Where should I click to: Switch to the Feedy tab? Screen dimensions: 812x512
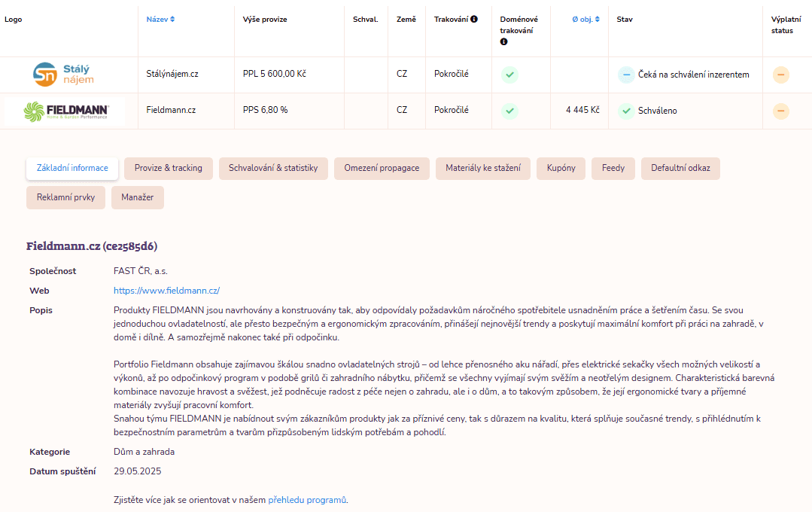tap(613, 169)
